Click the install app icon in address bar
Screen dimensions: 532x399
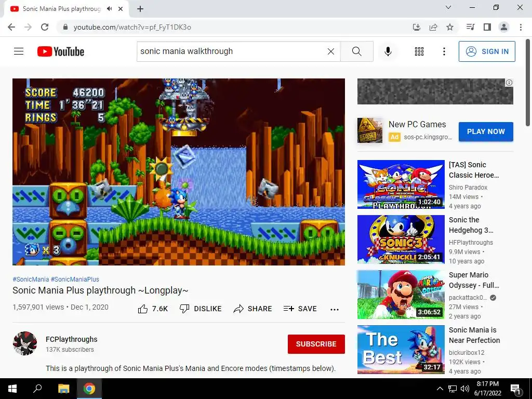point(417,27)
